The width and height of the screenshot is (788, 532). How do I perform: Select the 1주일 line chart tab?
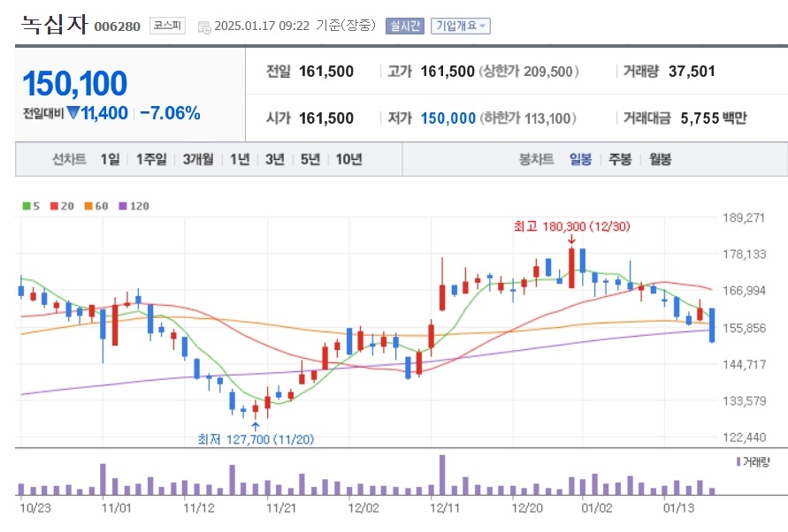pos(152,159)
